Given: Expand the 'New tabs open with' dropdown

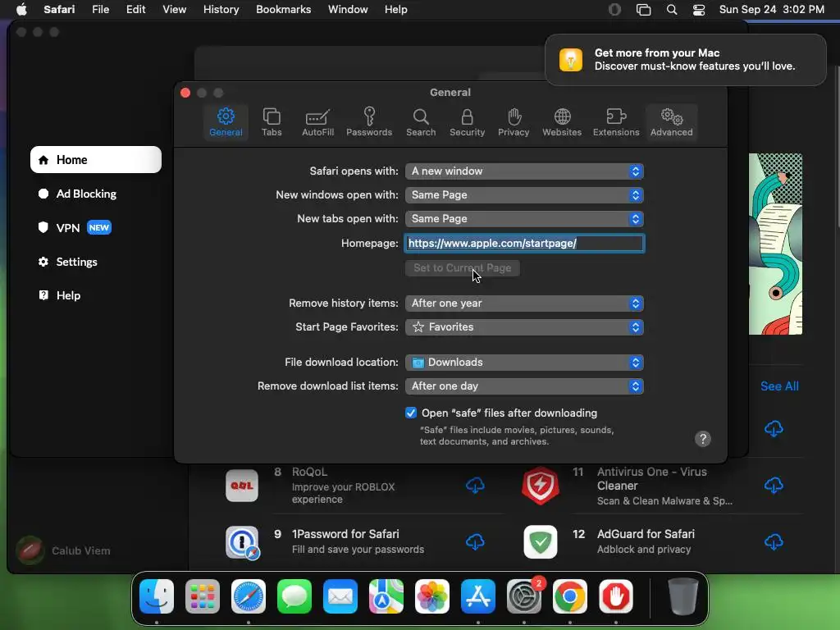Looking at the screenshot, I should click(524, 218).
